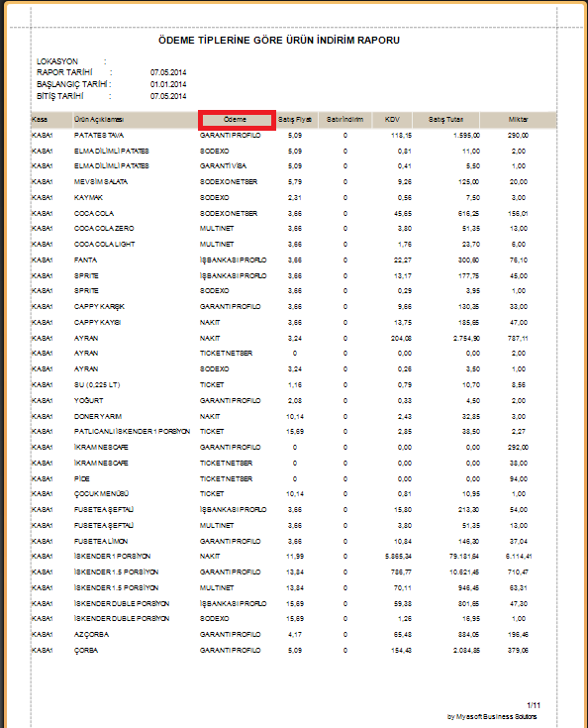Click the quantity value 290,00

[x=518, y=135]
